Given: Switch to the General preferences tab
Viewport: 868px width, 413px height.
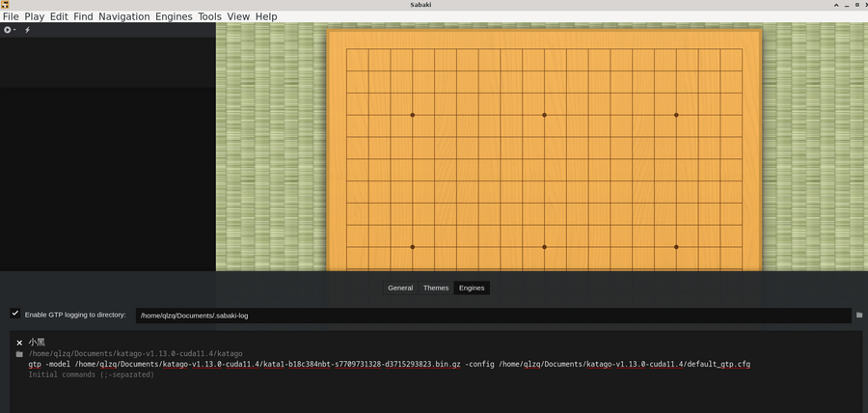Looking at the screenshot, I should pos(400,288).
